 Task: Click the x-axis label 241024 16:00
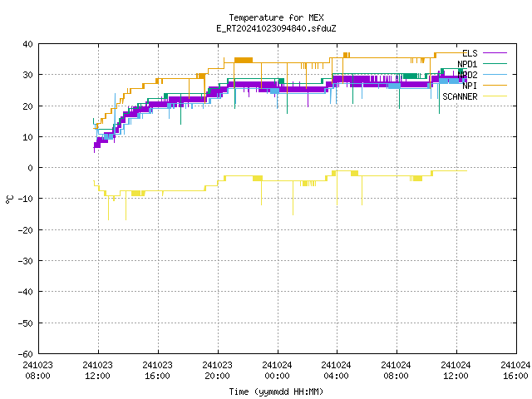pyautogui.click(x=515, y=371)
